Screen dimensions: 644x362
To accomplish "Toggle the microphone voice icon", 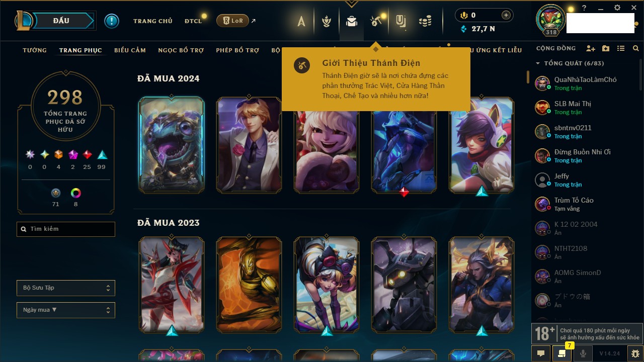I will pyautogui.click(x=583, y=353).
